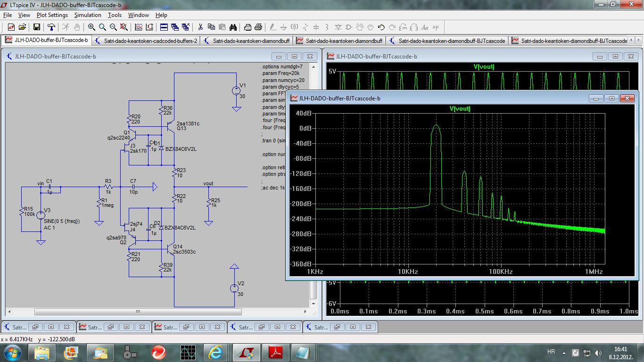Switch to JLH-DADO-buffer-BJTcascode-b tab
The height and width of the screenshot is (362, 644).
46,41
